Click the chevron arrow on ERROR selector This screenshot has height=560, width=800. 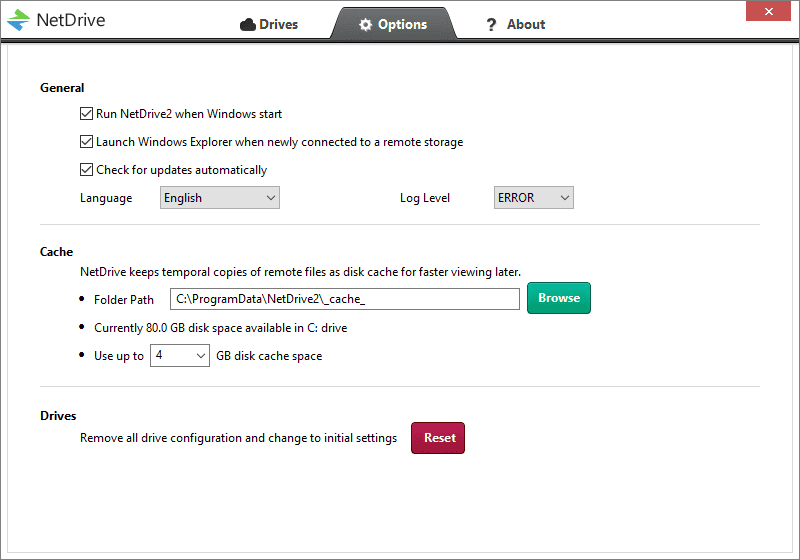pyautogui.click(x=564, y=198)
